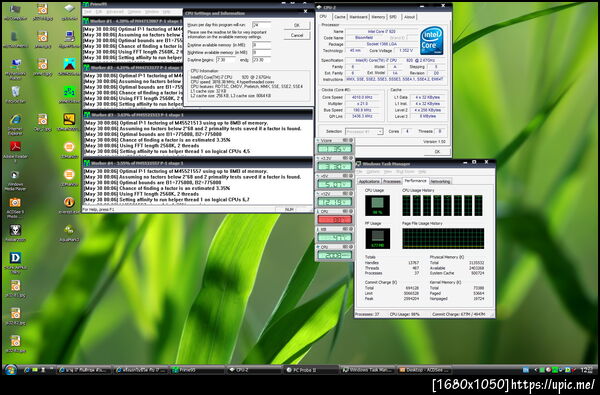Click Cancel in CPU Settings dialog

click(297, 35)
